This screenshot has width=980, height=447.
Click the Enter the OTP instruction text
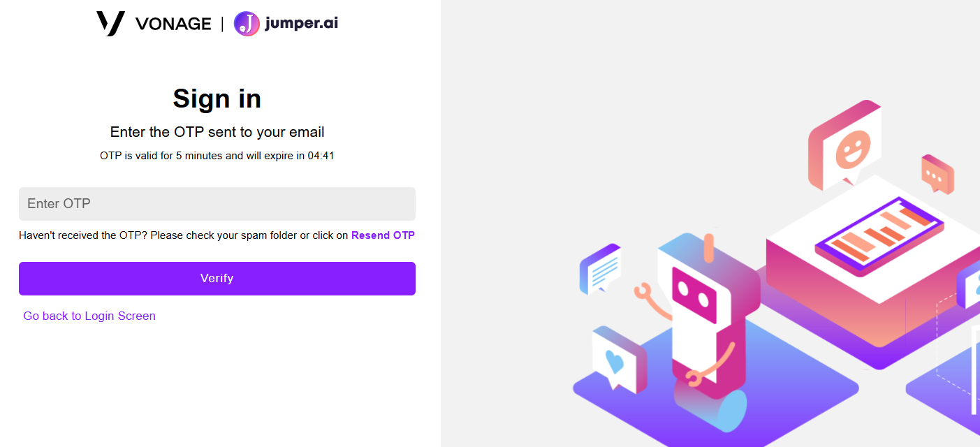tap(217, 132)
